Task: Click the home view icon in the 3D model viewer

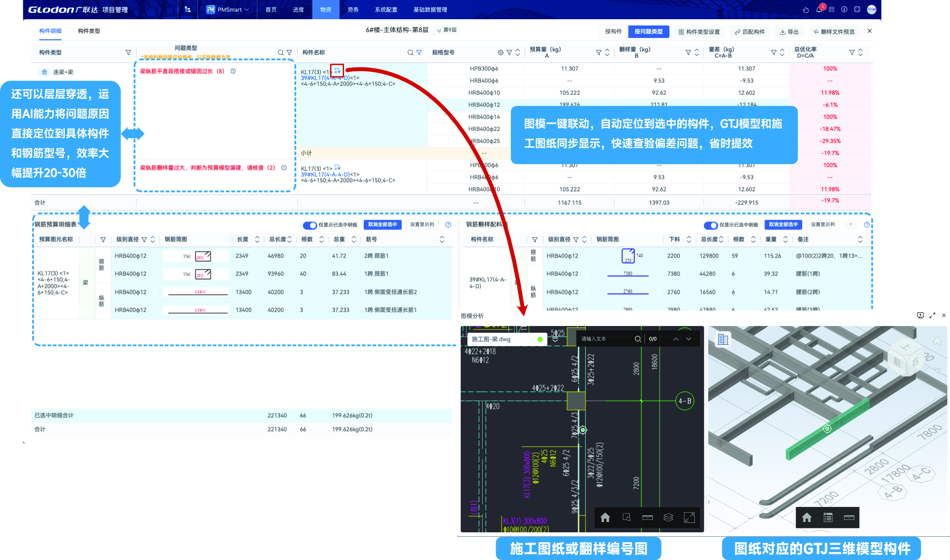Action: tap(807, 517)
